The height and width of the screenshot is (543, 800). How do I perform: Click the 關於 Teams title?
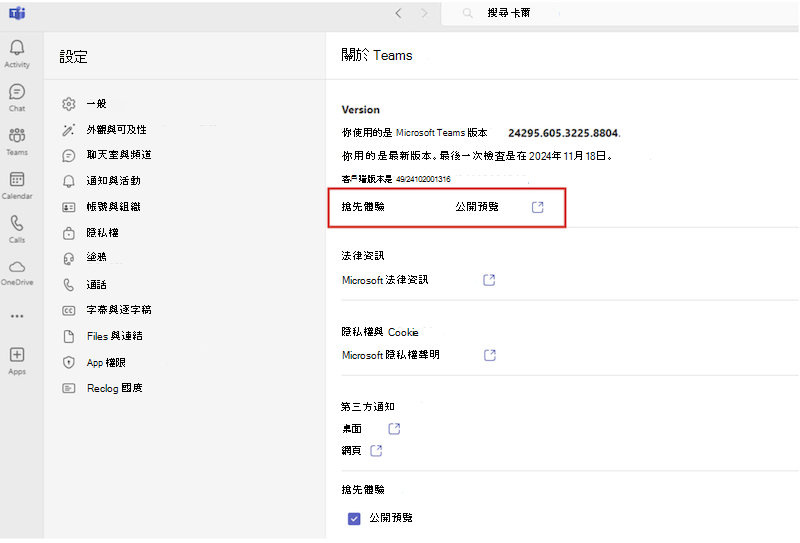[x=377, y=55]
